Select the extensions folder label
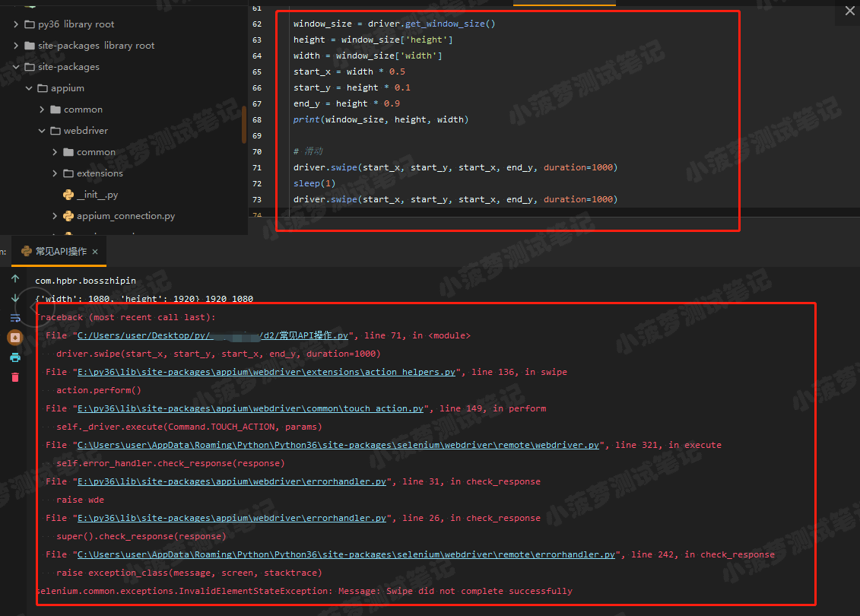This screenshot has height=616, width=860. click(x=100, y=173)
